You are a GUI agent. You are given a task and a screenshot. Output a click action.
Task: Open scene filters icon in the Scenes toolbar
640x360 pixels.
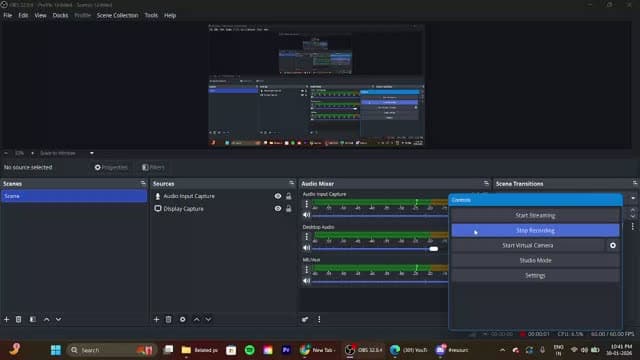tap(33, 319)
